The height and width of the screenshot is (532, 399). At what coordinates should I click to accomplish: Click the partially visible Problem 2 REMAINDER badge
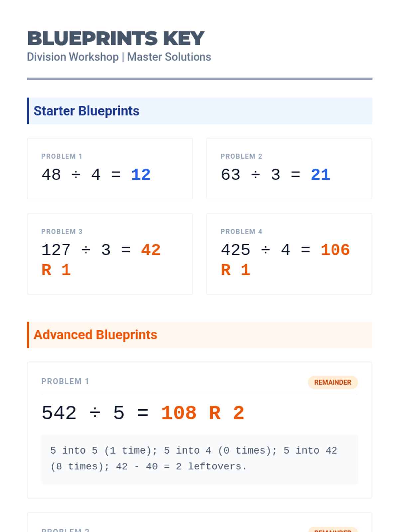(x=332, y=530)
